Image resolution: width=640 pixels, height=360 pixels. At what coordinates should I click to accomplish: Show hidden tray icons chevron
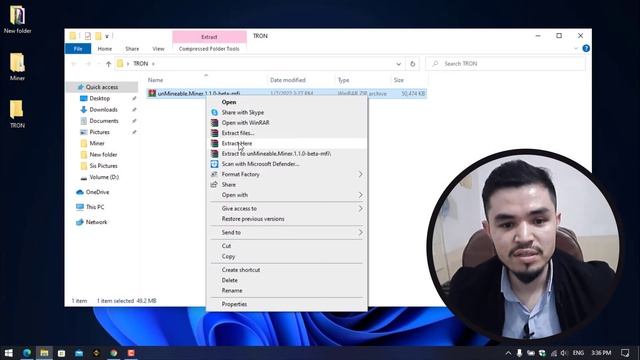508,353
